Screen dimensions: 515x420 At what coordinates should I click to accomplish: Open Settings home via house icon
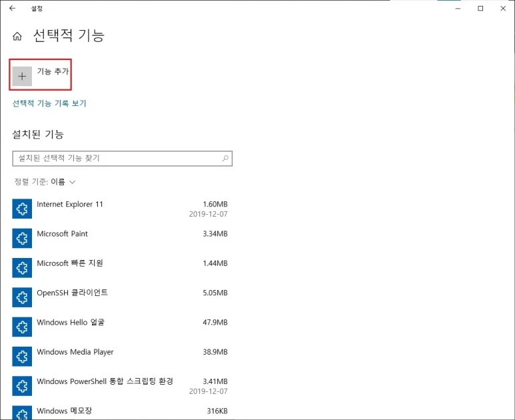point(17,36)
